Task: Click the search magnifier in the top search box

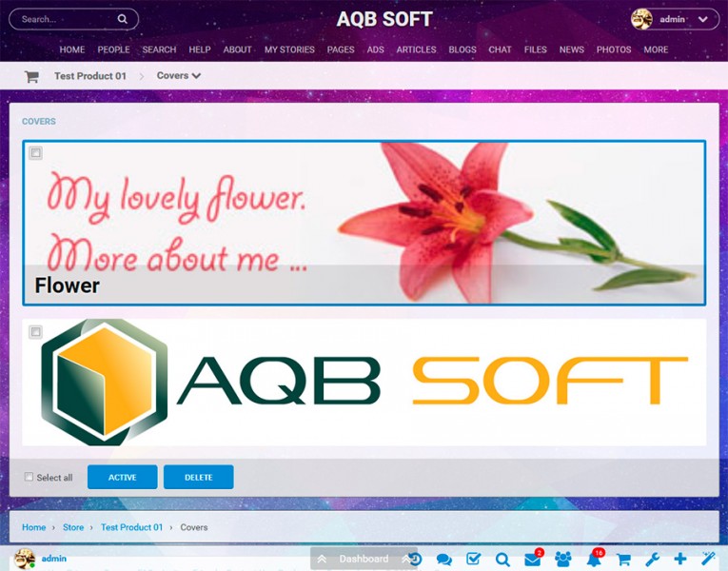Action: click(x=122, y=19)
